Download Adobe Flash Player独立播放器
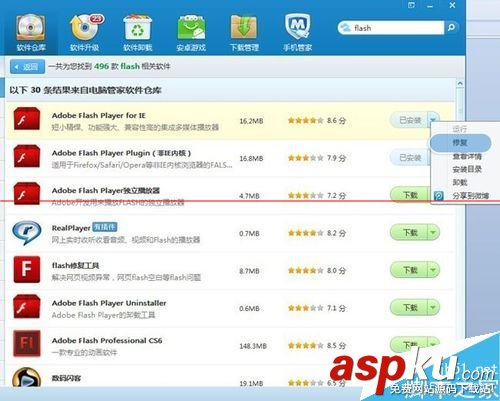 click(x=409, y=195)
